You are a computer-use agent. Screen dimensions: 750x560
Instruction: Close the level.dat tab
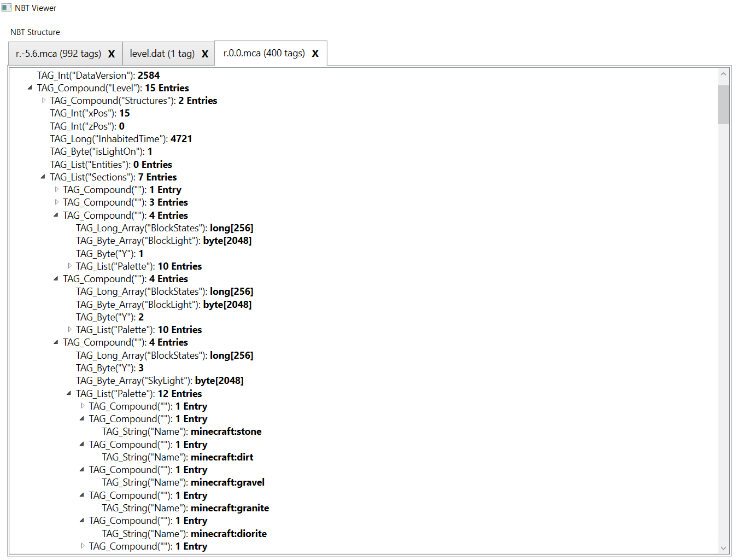click(205, 54)
